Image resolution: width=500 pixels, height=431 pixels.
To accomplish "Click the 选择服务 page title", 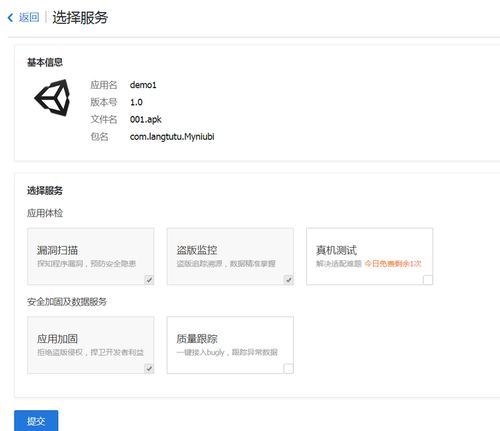I will (80, 17).
